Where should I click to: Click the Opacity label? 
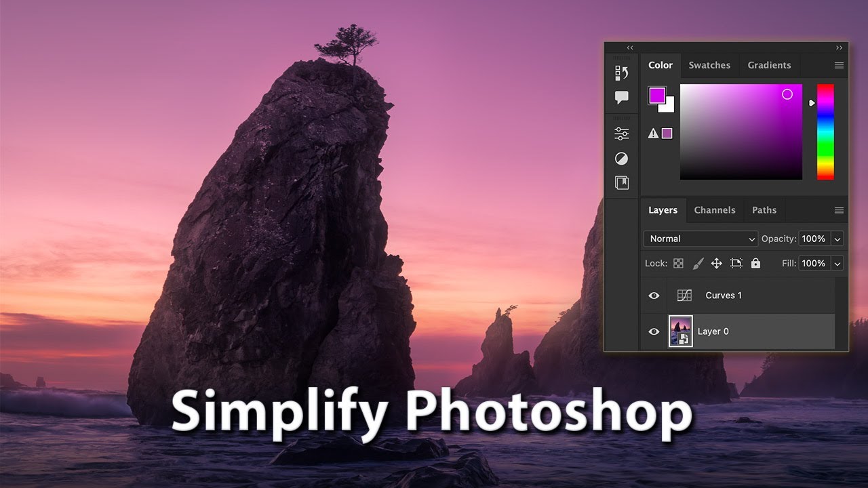point(778,239)
